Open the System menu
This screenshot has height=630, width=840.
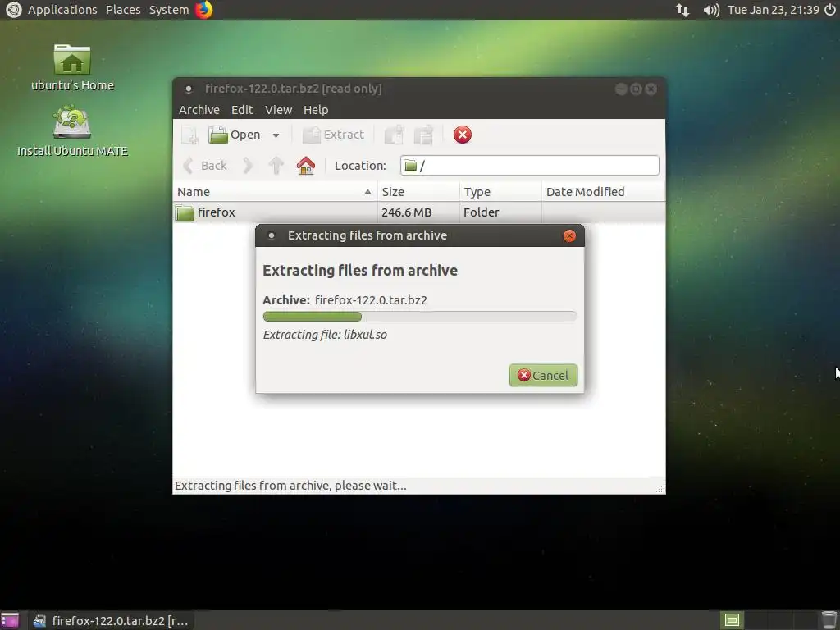169,10
